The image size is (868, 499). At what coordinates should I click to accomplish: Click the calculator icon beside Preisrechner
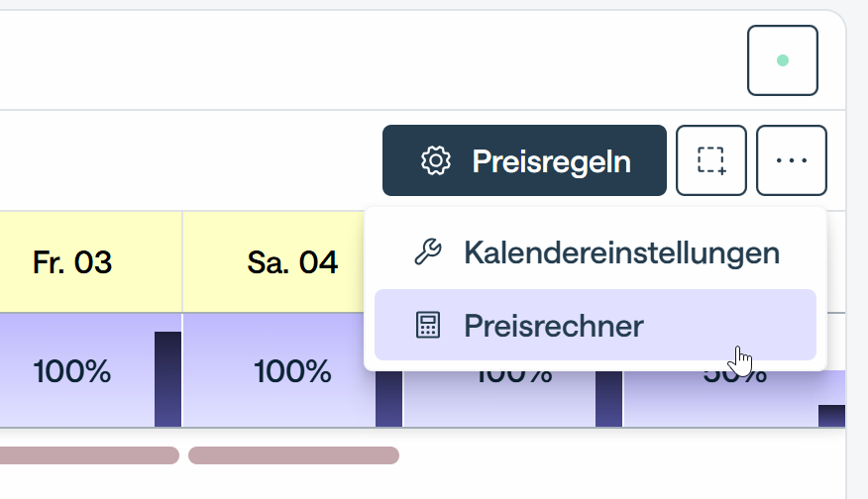[x=427, y=325]
